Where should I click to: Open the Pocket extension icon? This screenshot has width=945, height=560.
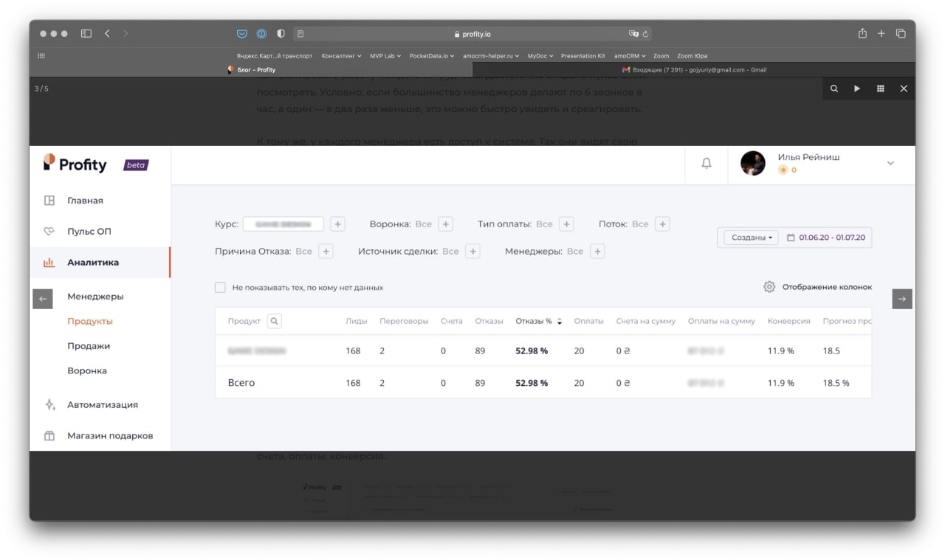[241, 34]
